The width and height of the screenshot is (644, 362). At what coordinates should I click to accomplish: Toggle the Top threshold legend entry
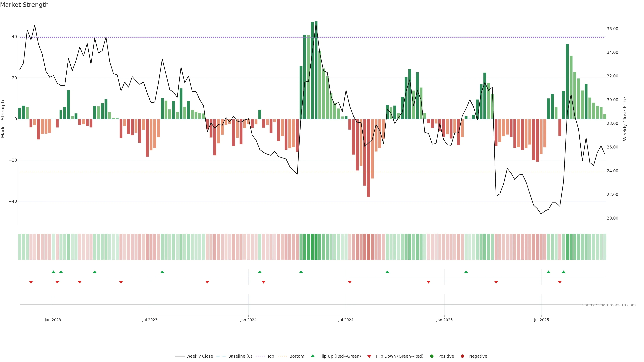tap(270, 356)
